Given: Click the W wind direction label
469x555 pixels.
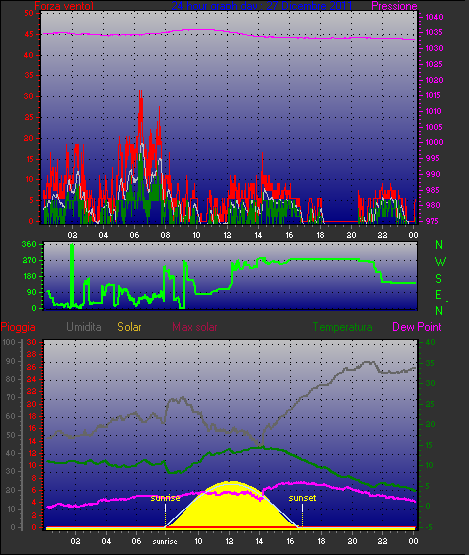Looking at the screenshot, I should pos(440,262).
